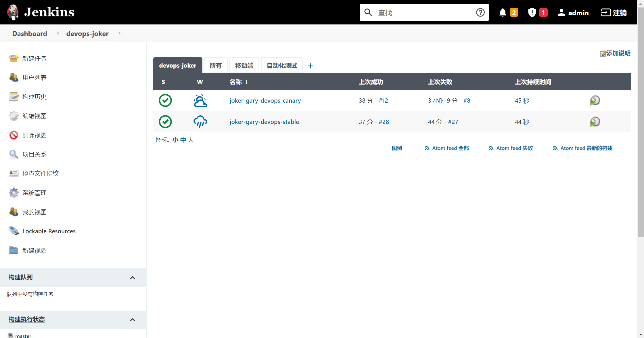Open Atom feed 失败

tap(511, 148)
